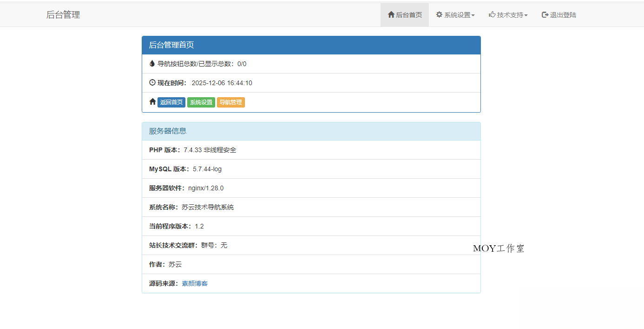The height and width of the screenshot is (329, 644).
Task: Click the home icon in the quick links row
Action: [x=152, y=101]
